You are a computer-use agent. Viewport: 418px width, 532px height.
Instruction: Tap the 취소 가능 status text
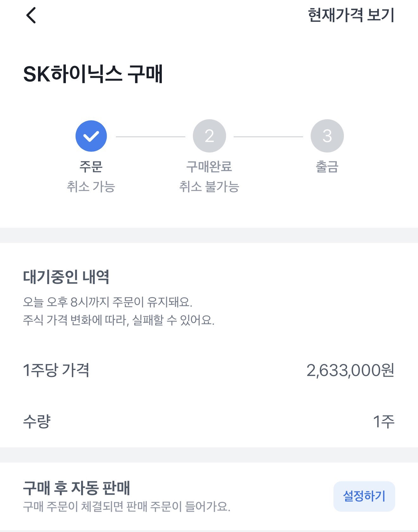coord(91,186)
